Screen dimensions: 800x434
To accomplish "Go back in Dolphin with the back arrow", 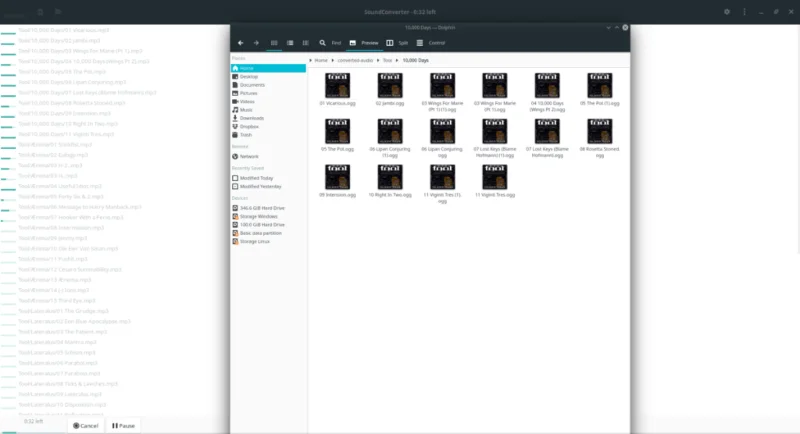I will 241,43.
